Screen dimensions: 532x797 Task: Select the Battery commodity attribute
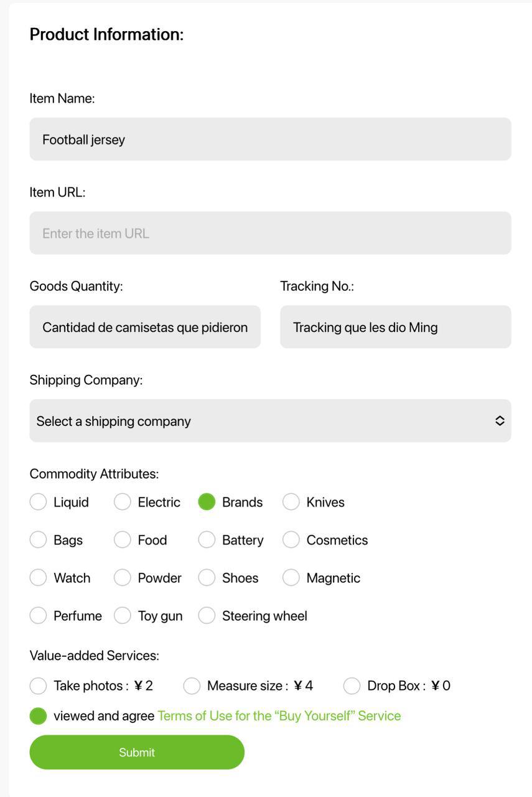pos(207,540)
